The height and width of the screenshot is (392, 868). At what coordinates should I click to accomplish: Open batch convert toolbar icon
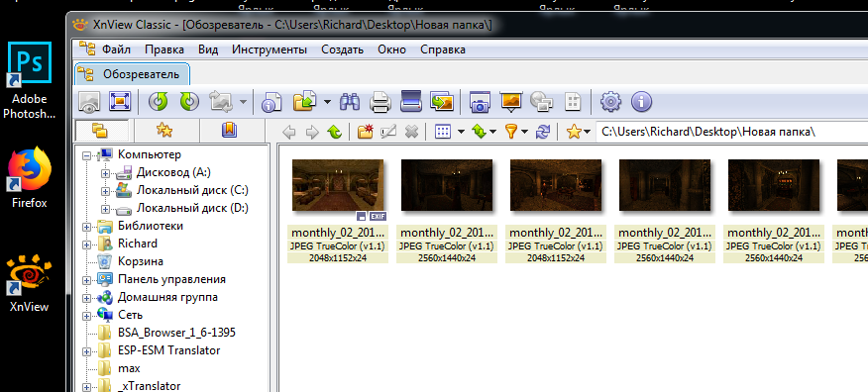coord(442,102)
